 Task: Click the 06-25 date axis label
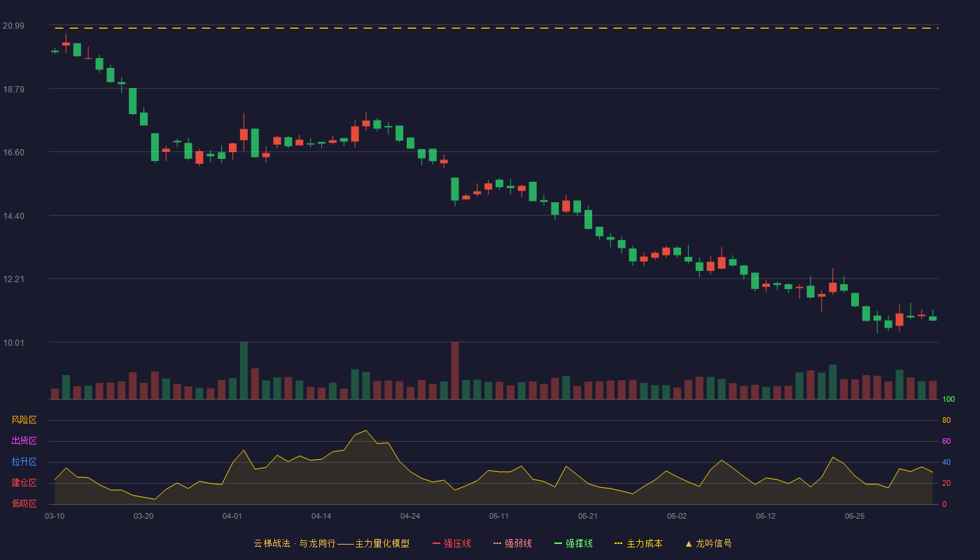click(855, 516)
